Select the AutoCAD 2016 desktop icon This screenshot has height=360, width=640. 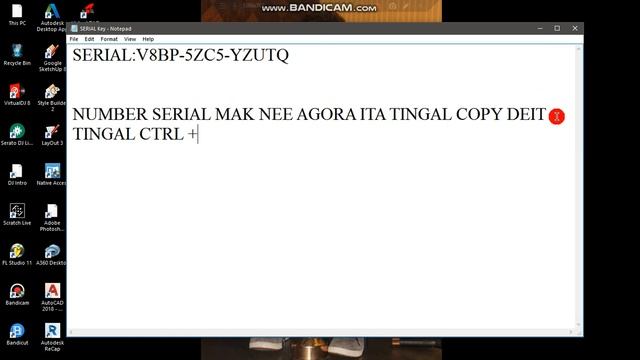(52, 297)
